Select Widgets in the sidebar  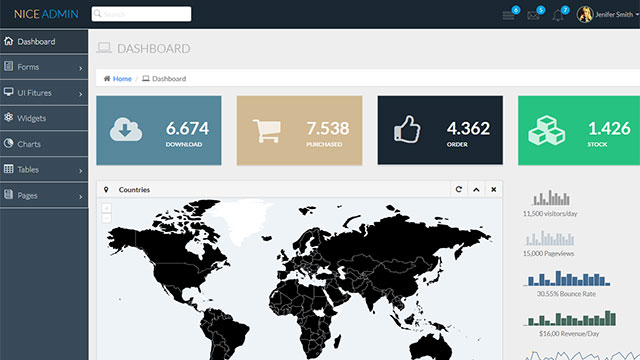[x=44, y=118]
